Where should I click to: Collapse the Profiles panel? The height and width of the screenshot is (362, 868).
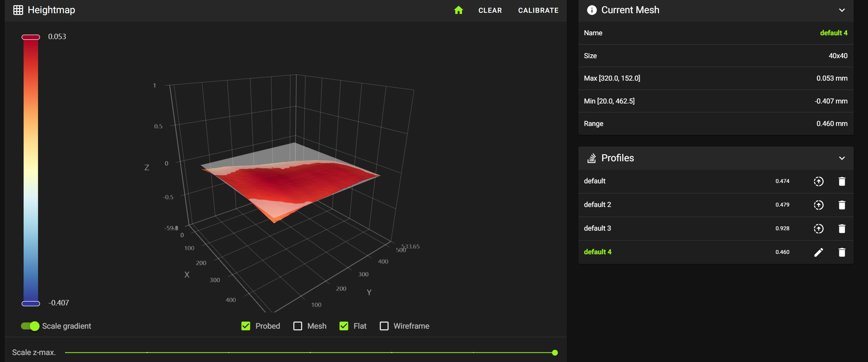coord(842,158)
